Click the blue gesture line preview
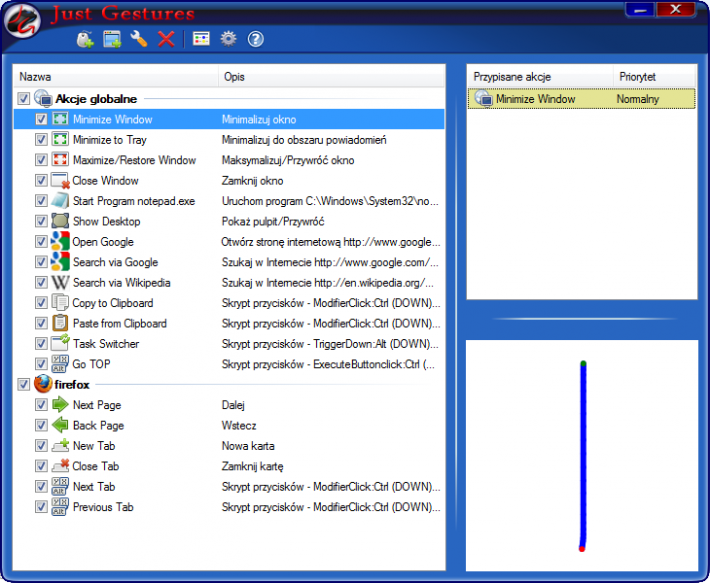 [x=583, y=456]
